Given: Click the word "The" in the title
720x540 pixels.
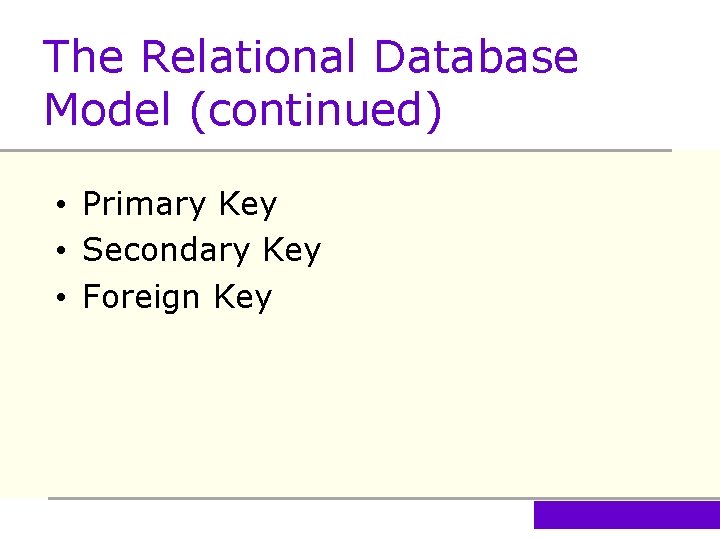Looking at the screenshot, I should point(84,57).
